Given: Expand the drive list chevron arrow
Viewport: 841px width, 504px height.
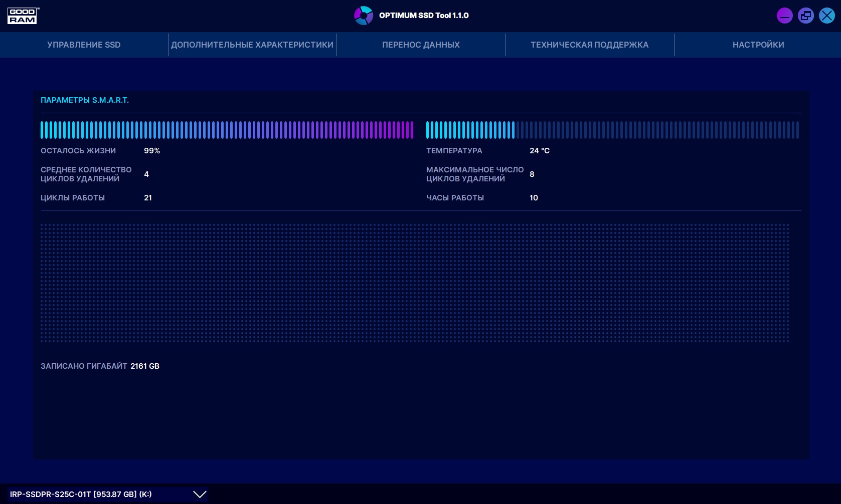Looking at the screenshot, I should click(x=200, y=494).
